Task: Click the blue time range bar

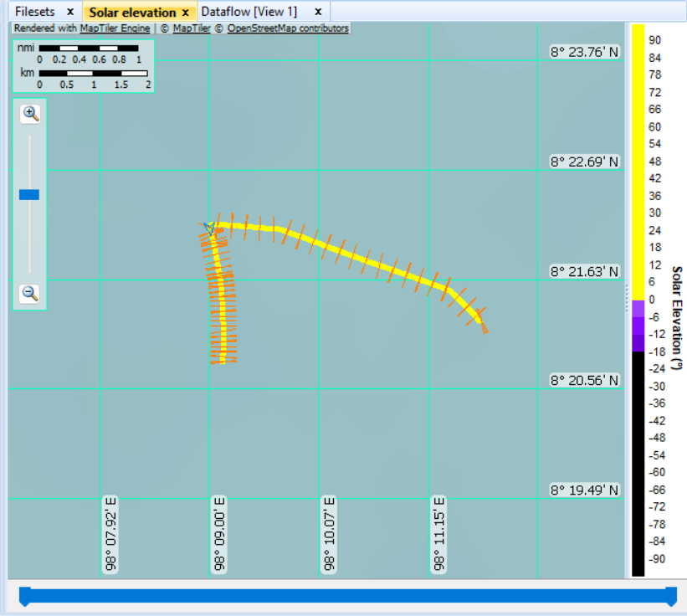Action: [x=348, y=596]
